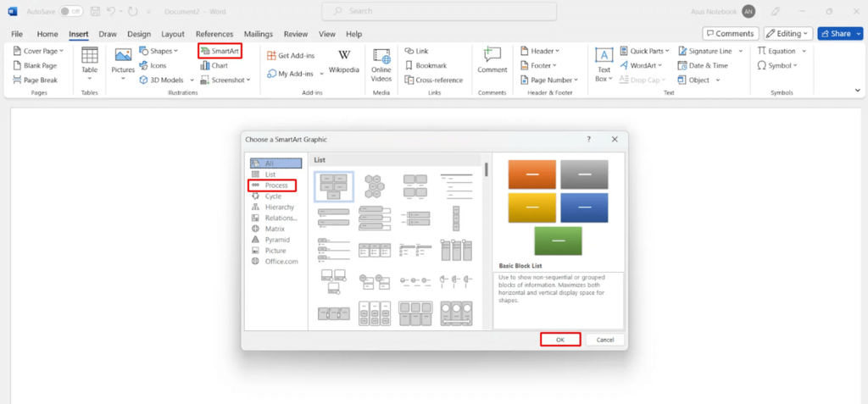Insert a Page Break

point(35,80)
